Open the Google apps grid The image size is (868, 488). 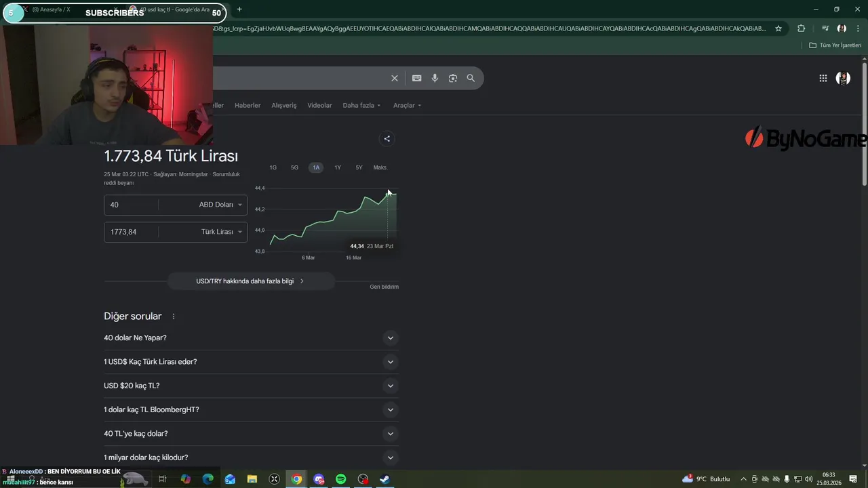click(823, 78)
